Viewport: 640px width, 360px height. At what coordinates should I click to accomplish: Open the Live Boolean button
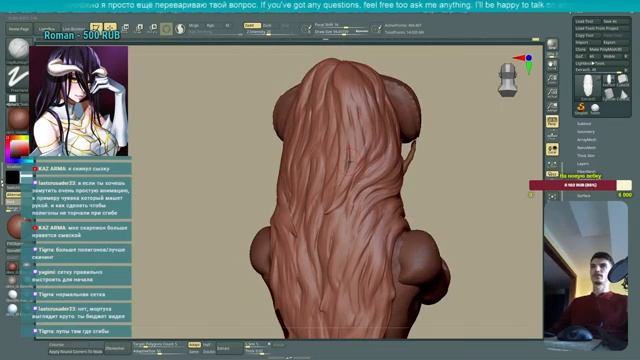click(x=73, y=29)
